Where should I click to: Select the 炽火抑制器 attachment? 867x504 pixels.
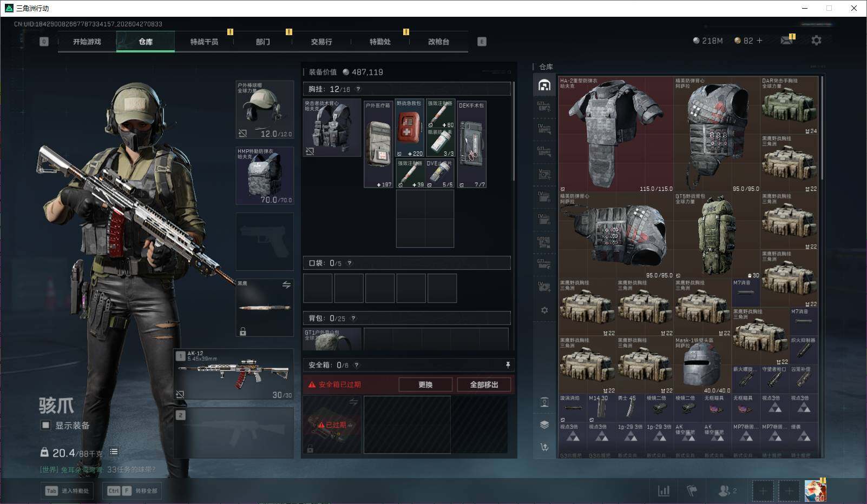click(x=803, y=350)
